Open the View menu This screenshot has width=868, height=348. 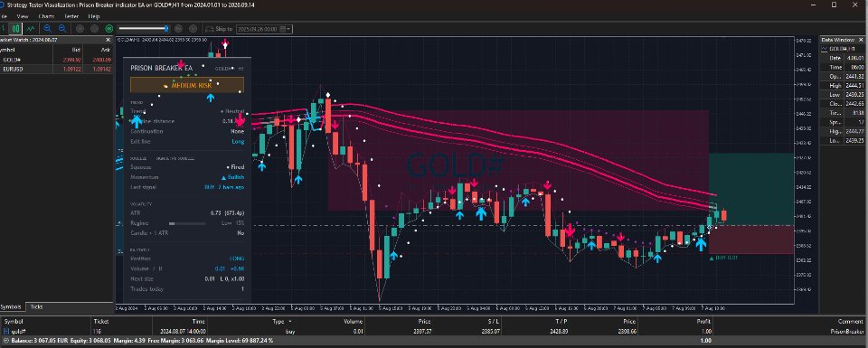[23, 16]
